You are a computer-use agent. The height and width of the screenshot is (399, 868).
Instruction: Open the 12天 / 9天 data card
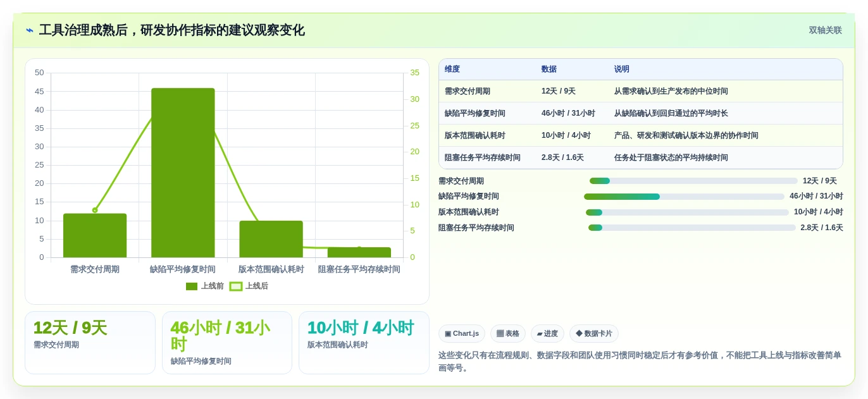[x=90, y=343]
